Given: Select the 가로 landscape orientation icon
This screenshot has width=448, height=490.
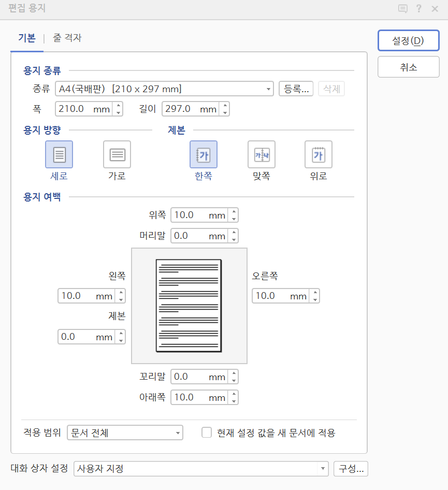Looking at the screenshot, I should (x=117, y=154).
